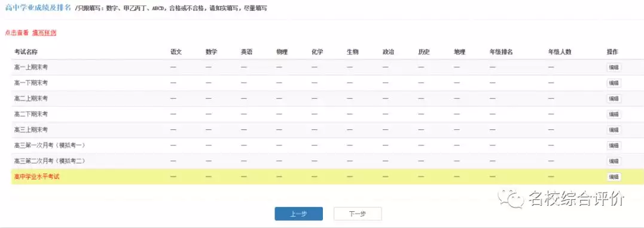Image resolution: width=644 pixels, height=228 pixels.
Task: Click the 高三第二次月考（模拟考二） exam name
Action: (x=50, y=160)
